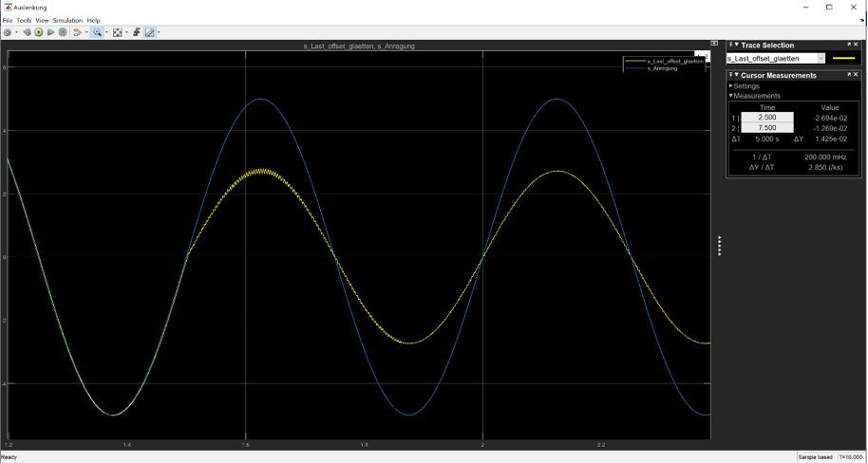Open the scope Configuration Properties gear
The width and height of the screenshot is (868, 463).
coord(8,32)
